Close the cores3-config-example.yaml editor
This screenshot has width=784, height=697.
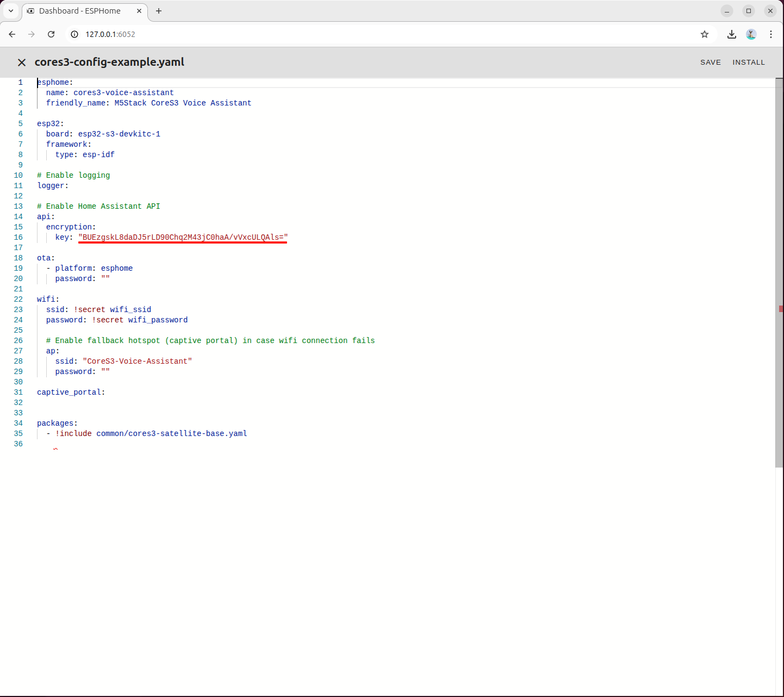(x=22, y=63)
